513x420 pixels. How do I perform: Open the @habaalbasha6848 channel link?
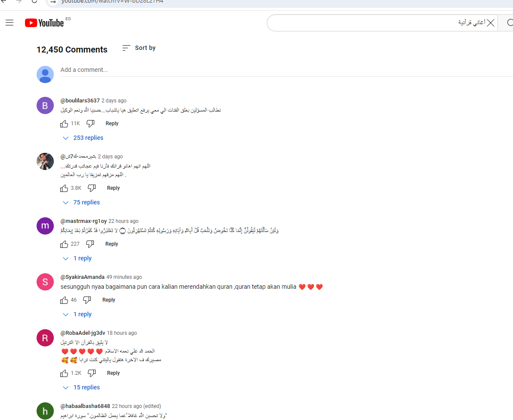point(85,406)
